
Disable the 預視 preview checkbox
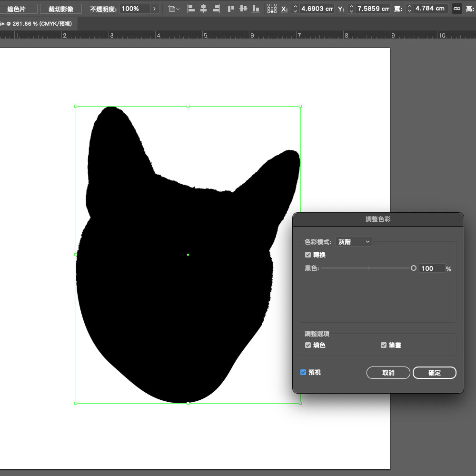[x=303, y=372]
